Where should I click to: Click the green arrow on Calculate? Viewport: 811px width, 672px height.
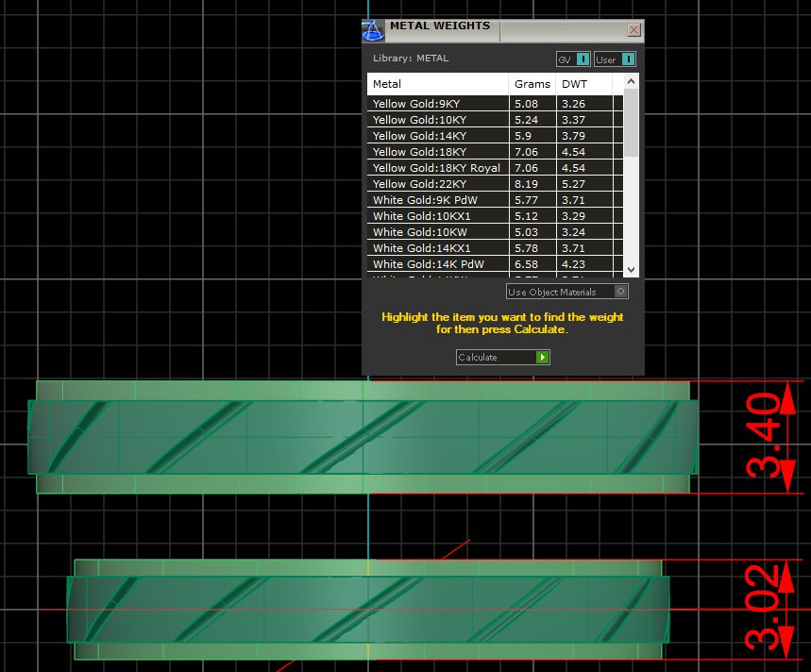(542, 357)
